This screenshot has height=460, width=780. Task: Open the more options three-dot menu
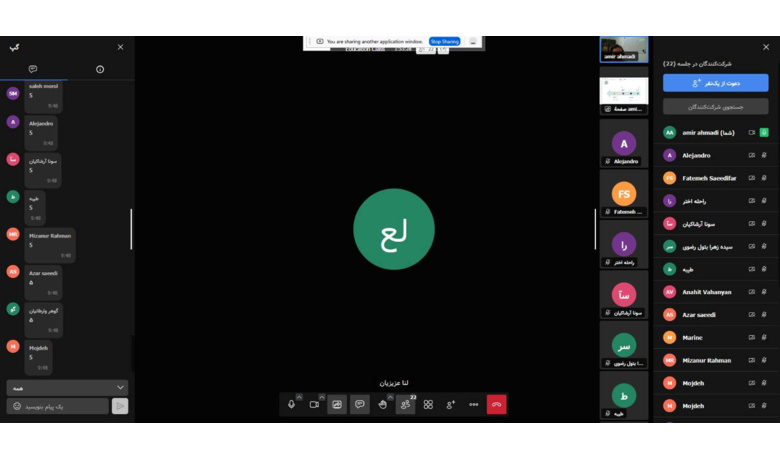point(474,404)
